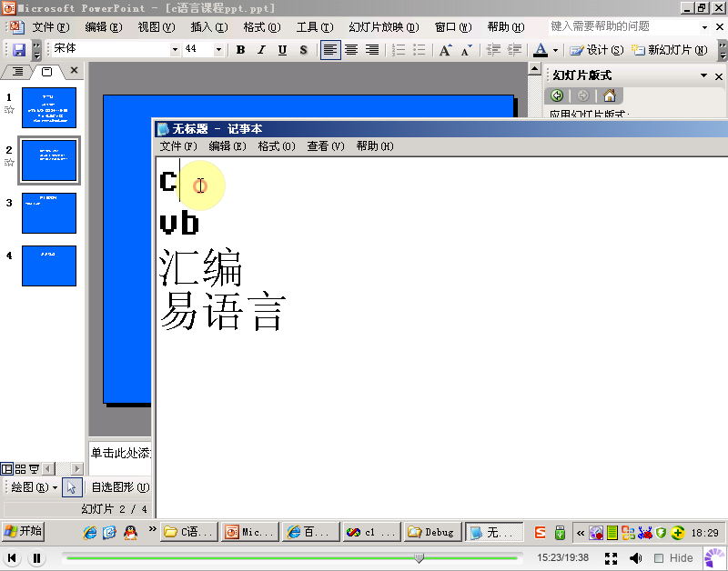728x571 pixels.
Task: Click the video playback progress slider
Action: pyautogui.click(x=292, y=558)
